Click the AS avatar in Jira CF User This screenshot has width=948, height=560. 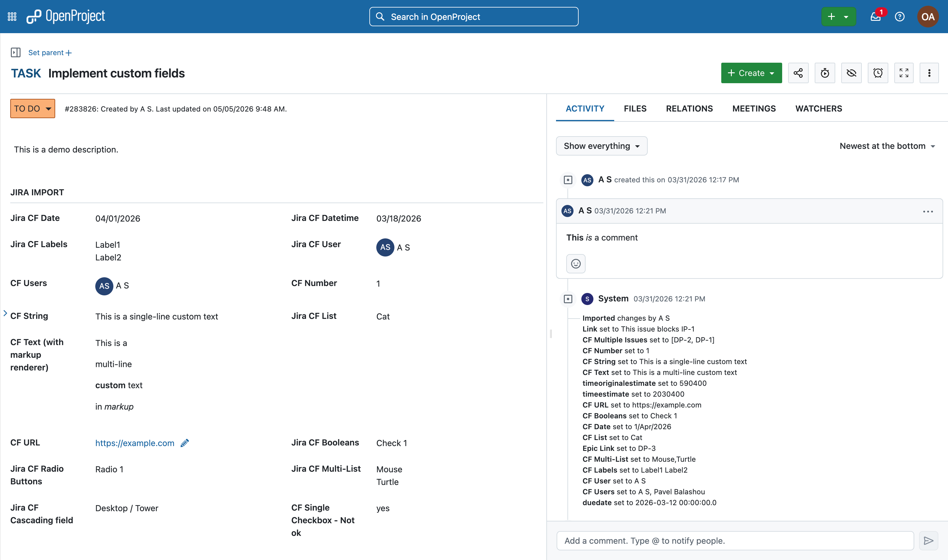[385, 247]
